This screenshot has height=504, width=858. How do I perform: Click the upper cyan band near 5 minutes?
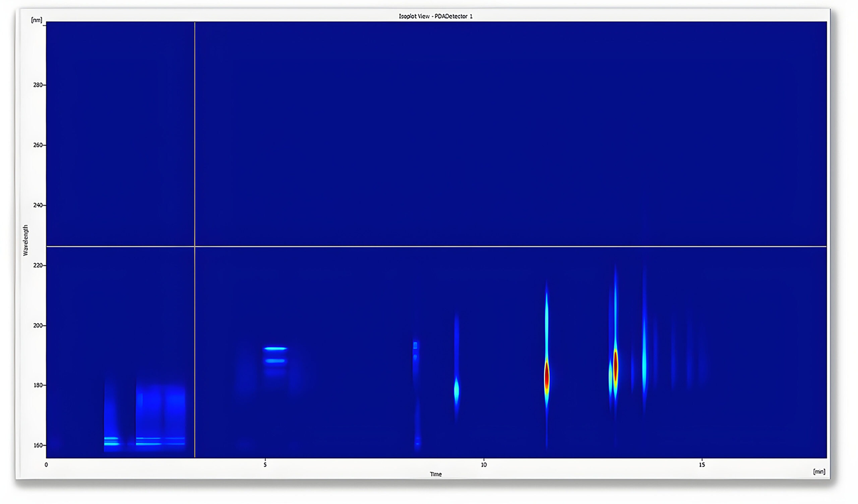[x=275, y=349]
